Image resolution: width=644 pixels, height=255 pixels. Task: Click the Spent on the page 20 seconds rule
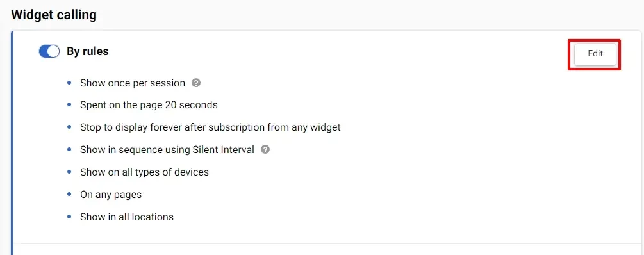(x=149, y=105)
